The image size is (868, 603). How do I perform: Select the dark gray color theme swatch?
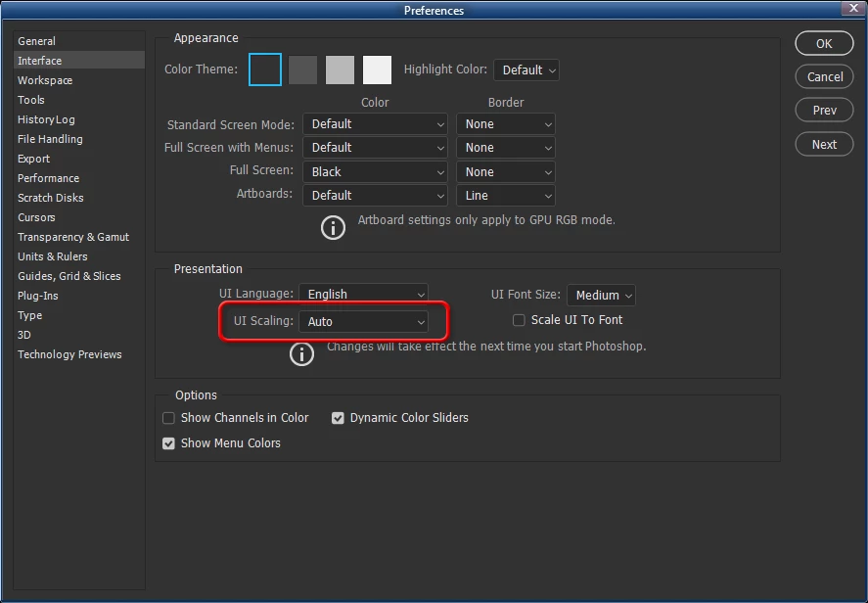click(302, 70)
